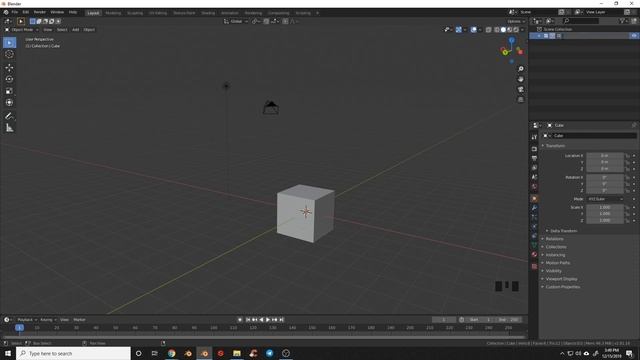
Task: Select the Move tool in the toolbar
Action: click(x=9, y=68)
